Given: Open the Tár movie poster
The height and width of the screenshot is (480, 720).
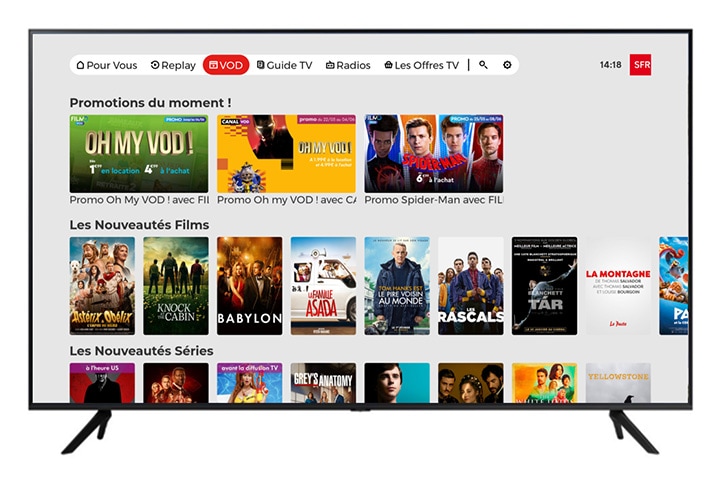Looking at the screenshot, I should (x=545, y=286).
